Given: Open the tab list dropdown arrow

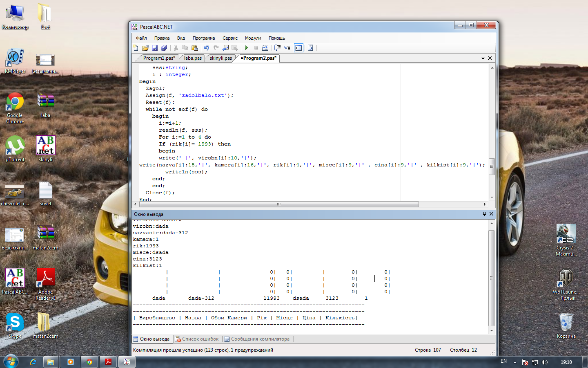Looking at the screenshot, I should point(483,58).
